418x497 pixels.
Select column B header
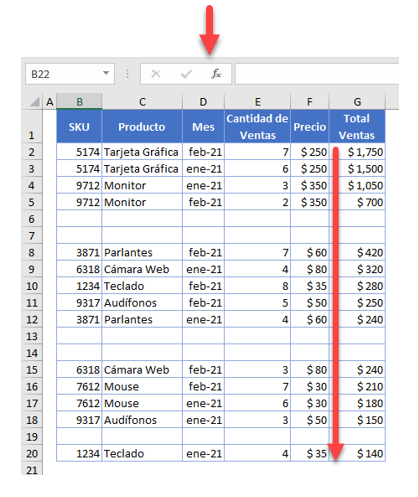[79, 102]
